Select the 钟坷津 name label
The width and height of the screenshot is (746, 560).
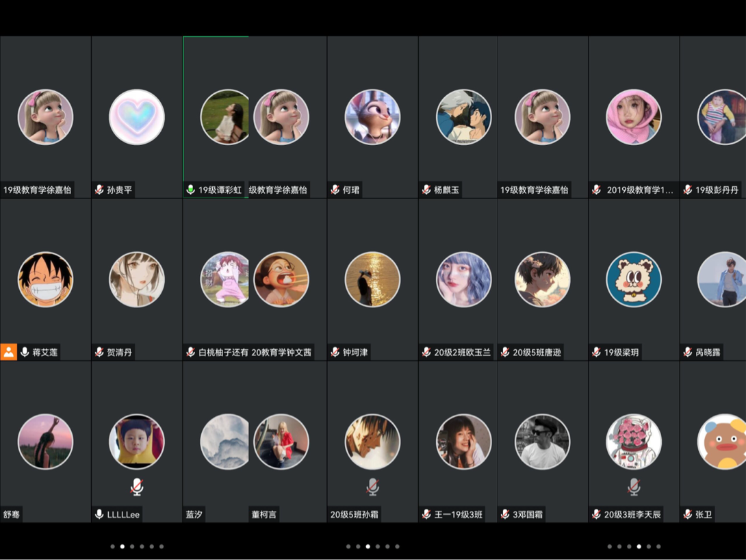pyautogui.click(x=355, y=352)
